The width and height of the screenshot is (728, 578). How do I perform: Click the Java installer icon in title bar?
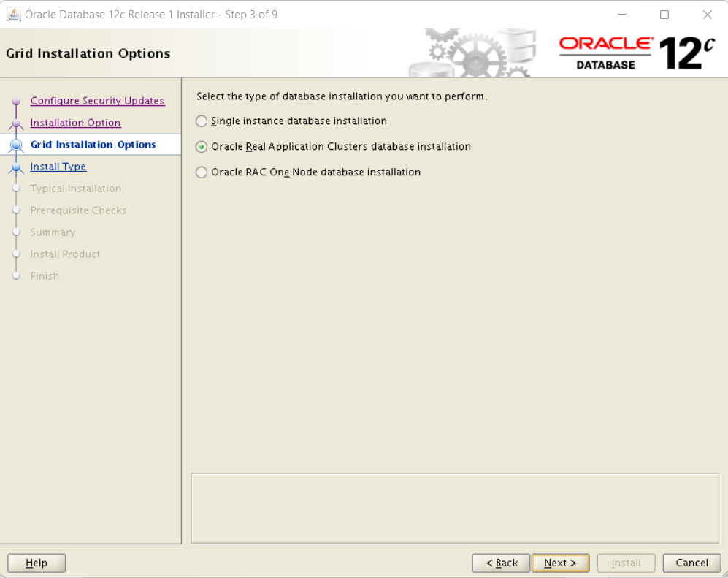13,15
